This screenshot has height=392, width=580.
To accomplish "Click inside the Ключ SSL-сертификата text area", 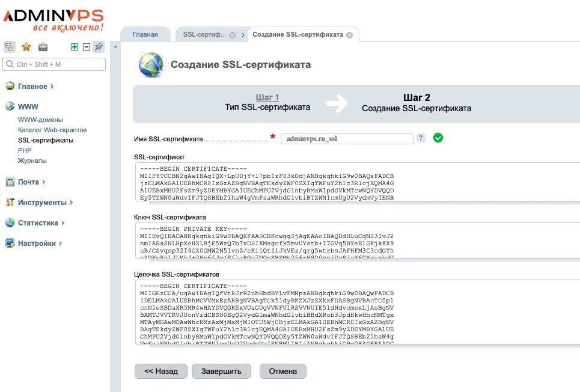I will pos(358,240).
